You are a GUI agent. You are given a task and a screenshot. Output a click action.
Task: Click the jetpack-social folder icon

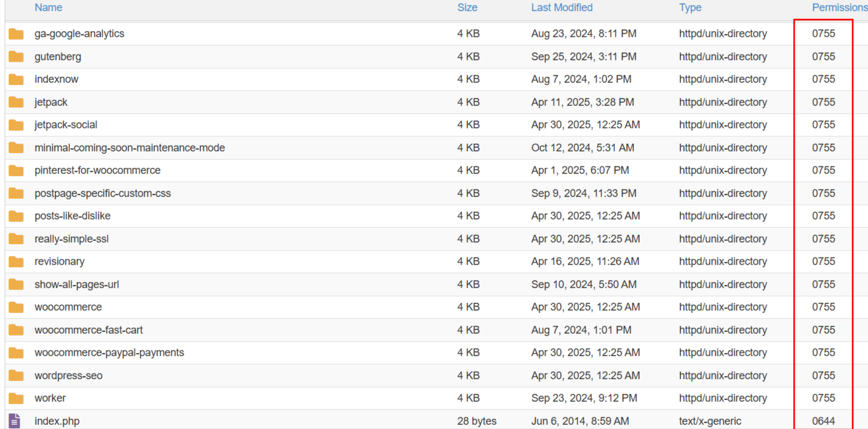(x=16, y=125)
